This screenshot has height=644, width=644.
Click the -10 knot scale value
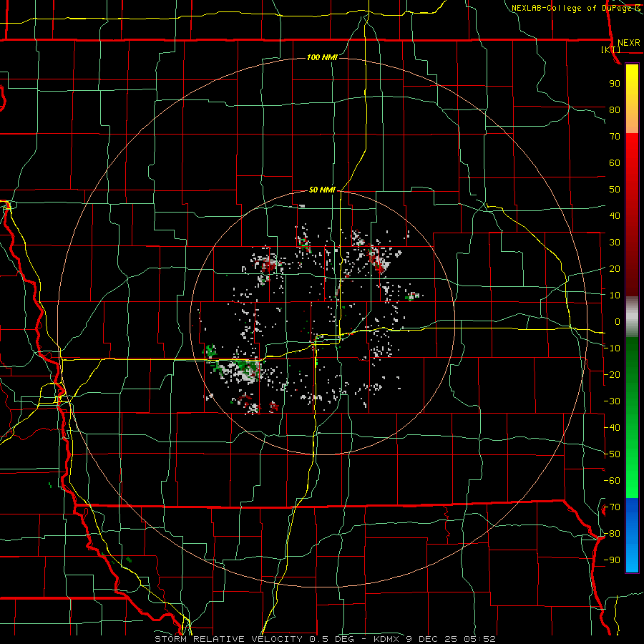[x=612, y=348]
